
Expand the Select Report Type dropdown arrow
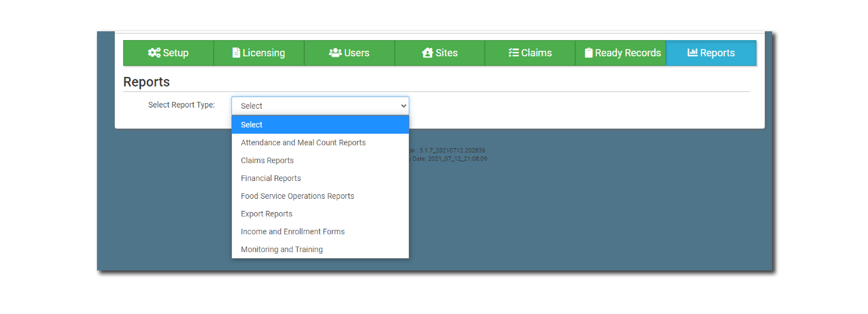click(x=403, y=106)
